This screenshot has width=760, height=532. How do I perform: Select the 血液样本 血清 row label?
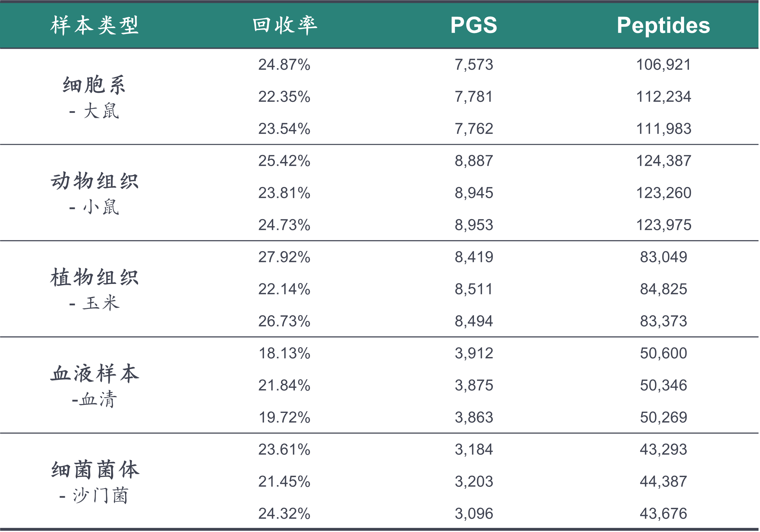(94, 385)
